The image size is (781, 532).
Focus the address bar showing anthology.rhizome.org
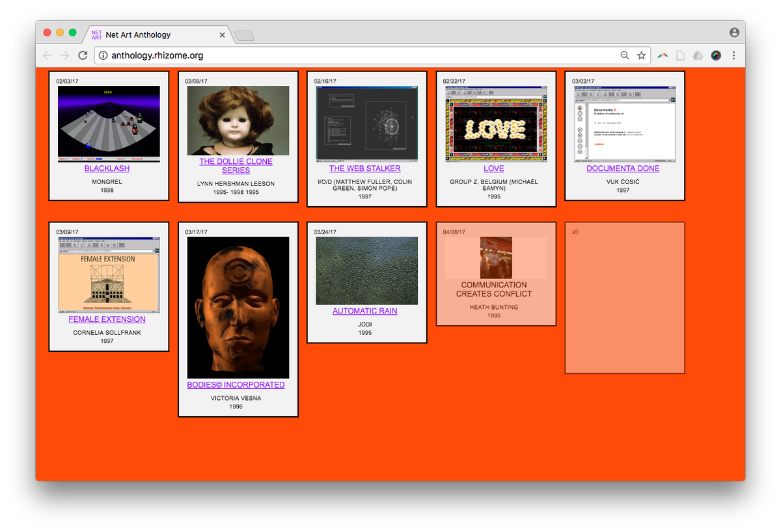coord(374,55)
